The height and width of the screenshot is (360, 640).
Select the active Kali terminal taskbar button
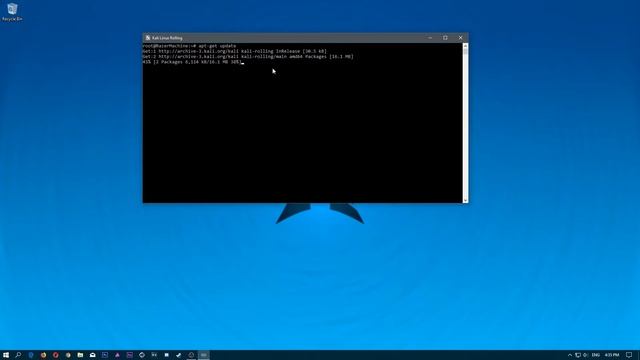coord(203,355)
